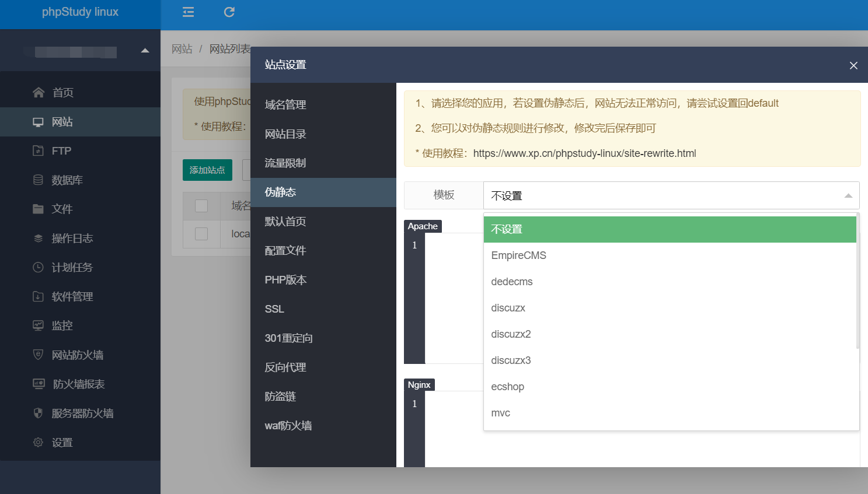Open the 域名管理 tab in site settings
Image resolution: width=868 pixels, height=494 pixels.
click(285, 105)
